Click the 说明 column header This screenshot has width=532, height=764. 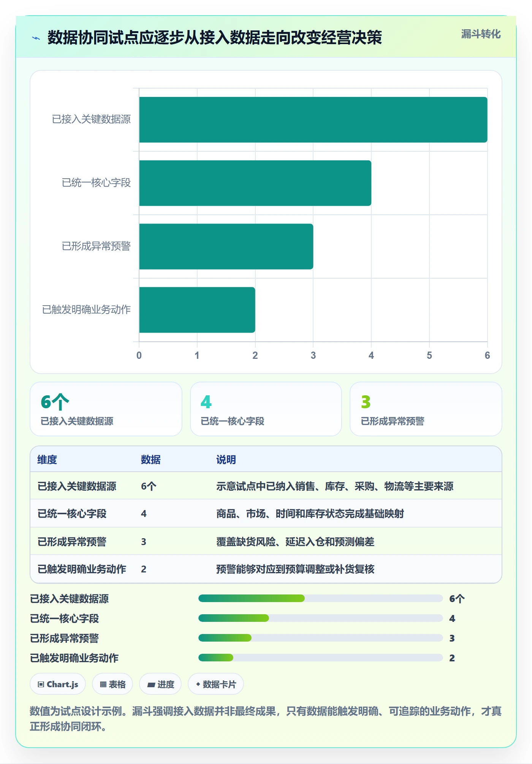coord(226,460)
